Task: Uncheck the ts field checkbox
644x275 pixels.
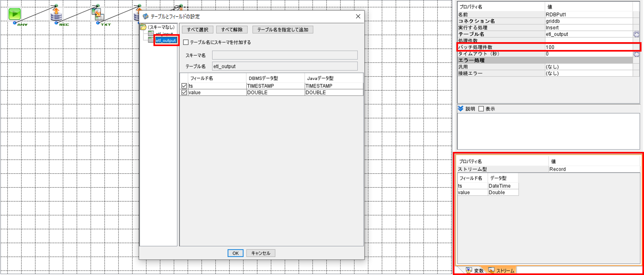Action: [x=184, y=86]
